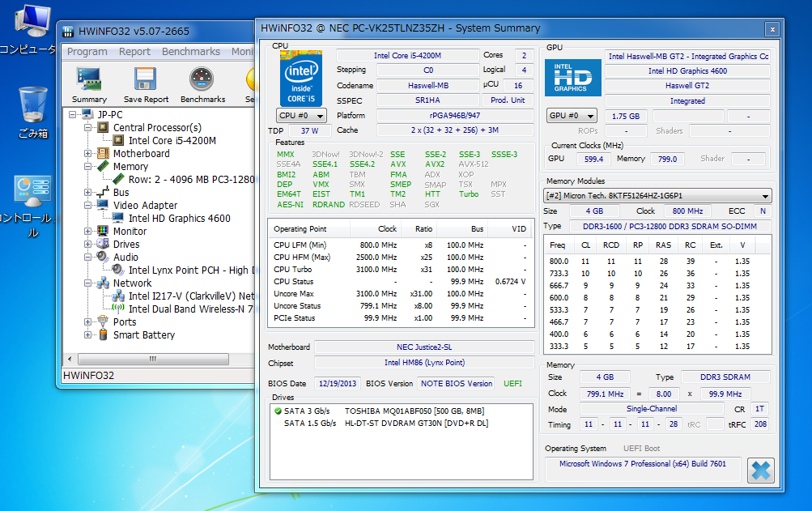The image size is (812, 511).
Task: Click the Intel Core i5 inside logo
Action: pos(301,79)
